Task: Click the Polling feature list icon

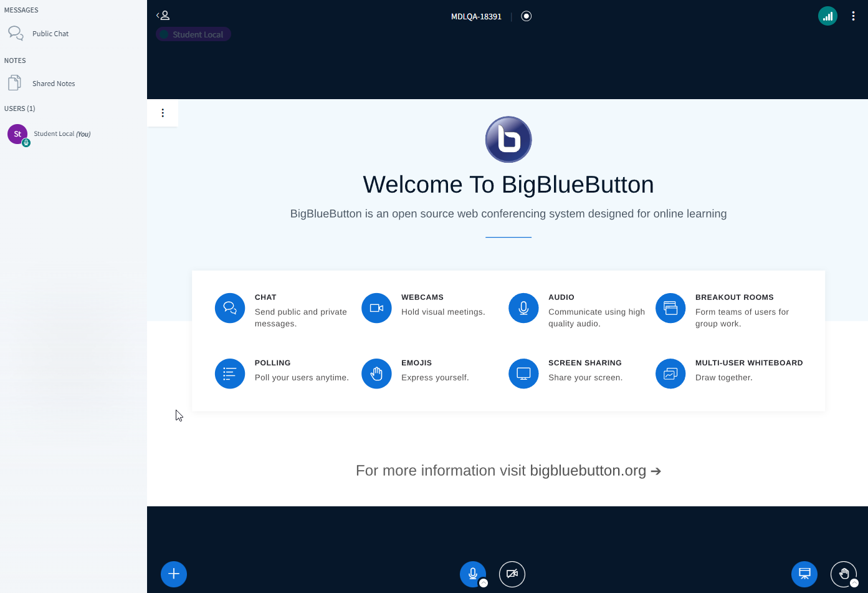Action: click(230, 374)
